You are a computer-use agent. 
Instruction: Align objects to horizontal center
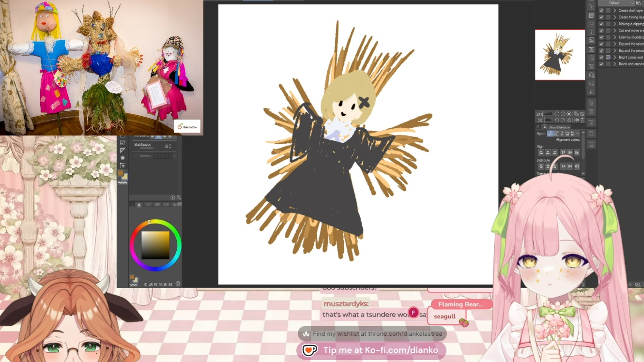(x=548, y=153)
